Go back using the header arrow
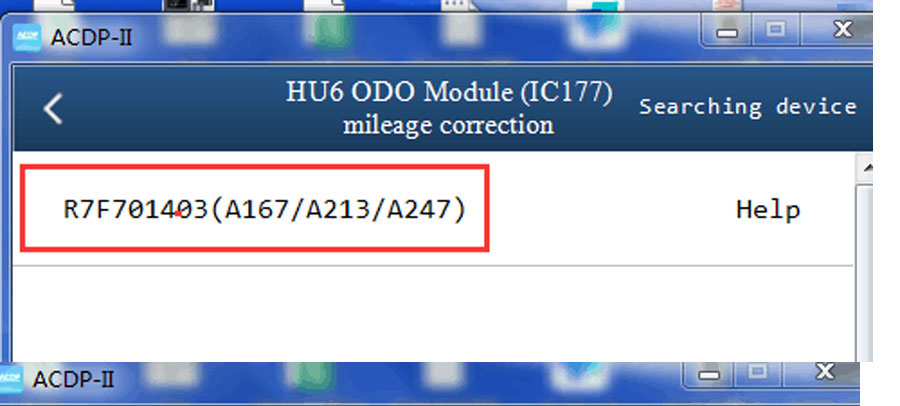The image size is (900, 406). point(53,109)
